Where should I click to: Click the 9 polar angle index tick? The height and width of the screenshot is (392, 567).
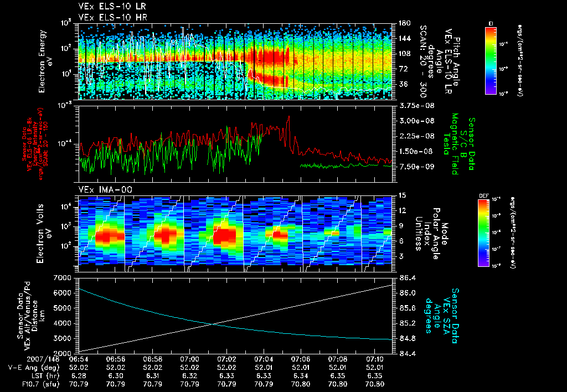point(400,226)
